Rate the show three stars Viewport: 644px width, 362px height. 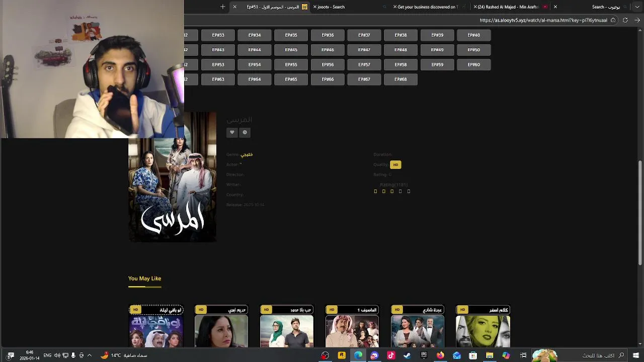(x=392, y=191)
